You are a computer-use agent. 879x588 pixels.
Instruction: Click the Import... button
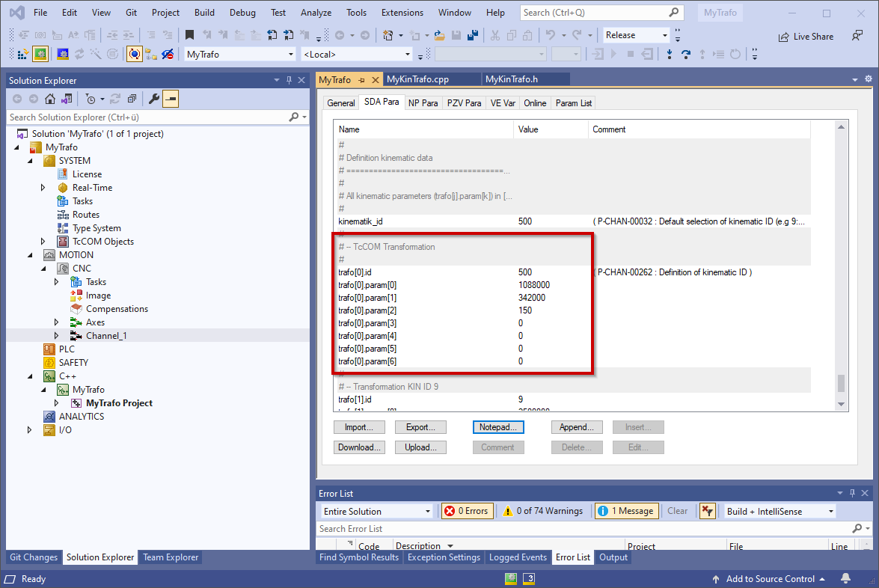coord(359,427)
